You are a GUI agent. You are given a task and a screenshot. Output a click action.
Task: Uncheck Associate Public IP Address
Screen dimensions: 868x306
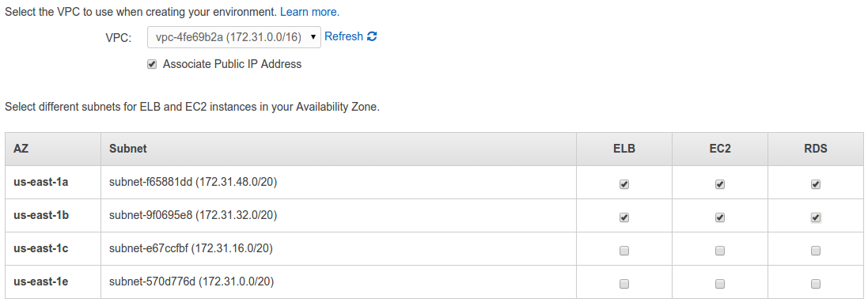(x=152, y=64)
